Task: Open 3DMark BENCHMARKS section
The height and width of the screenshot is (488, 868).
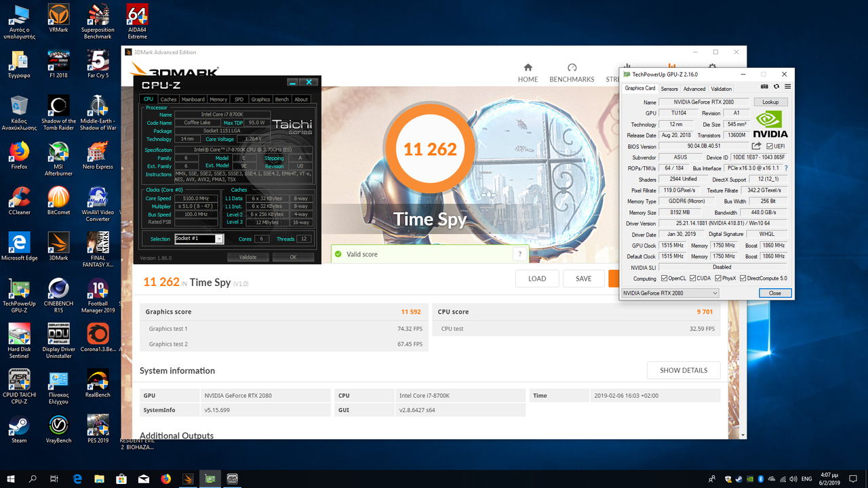Action: [572, 73]
